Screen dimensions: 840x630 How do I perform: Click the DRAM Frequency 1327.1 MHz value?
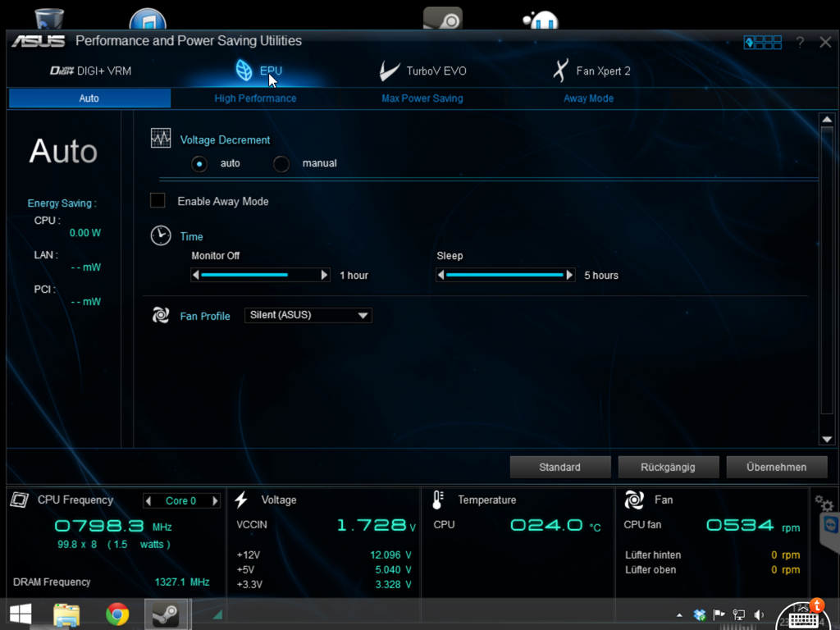(x=182, y=582)
